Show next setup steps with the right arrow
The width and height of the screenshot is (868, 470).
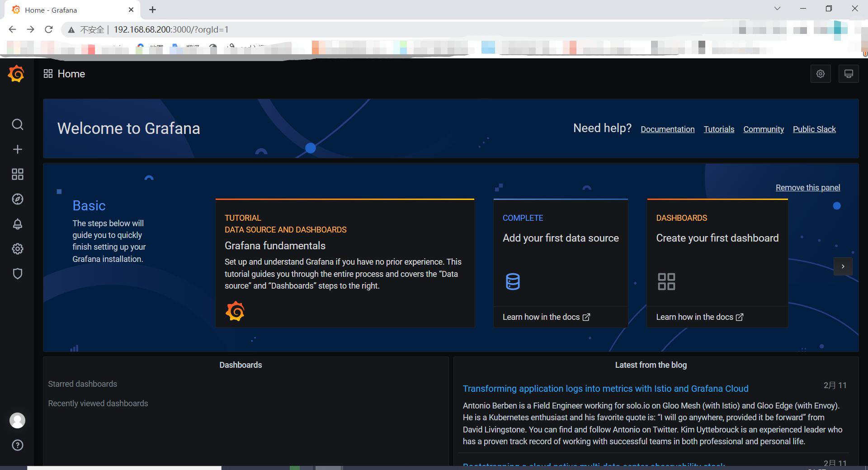point(843,266)
